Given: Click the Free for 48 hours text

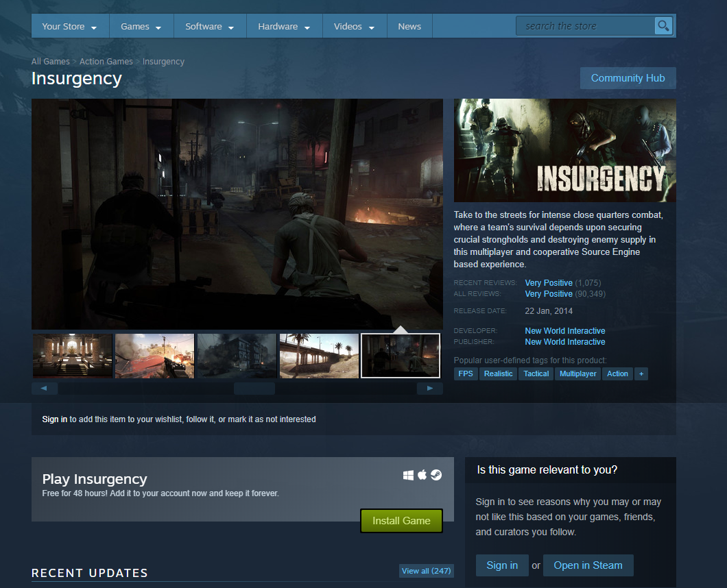Looking at the screenshot, I should 160,493.
